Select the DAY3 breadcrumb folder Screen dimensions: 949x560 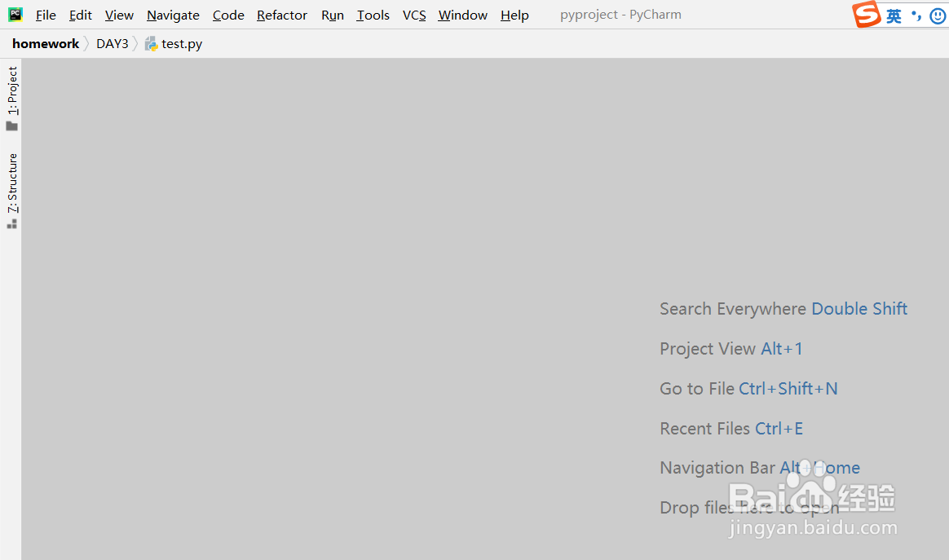coord(113,43)
